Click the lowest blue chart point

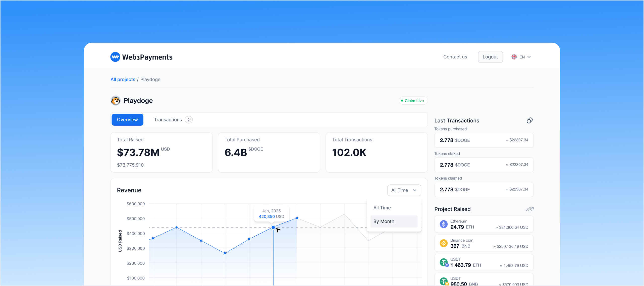click(x=225, y=253)
